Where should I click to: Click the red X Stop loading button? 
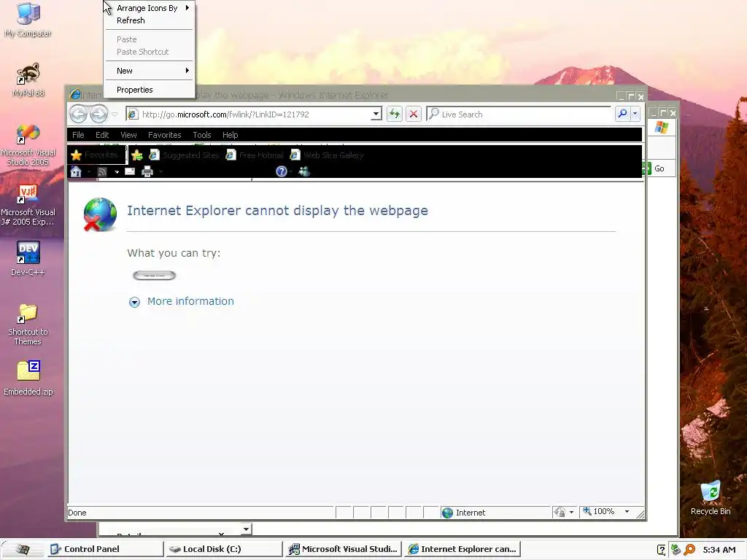(x=414, y=114)
